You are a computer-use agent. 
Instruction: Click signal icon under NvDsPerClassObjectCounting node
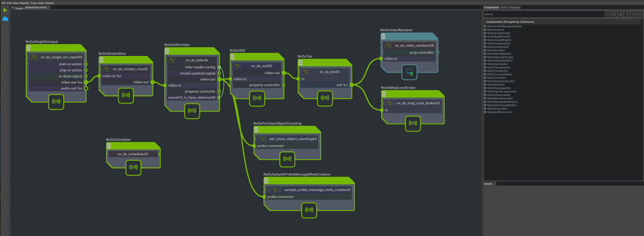(x=287, y=159)
